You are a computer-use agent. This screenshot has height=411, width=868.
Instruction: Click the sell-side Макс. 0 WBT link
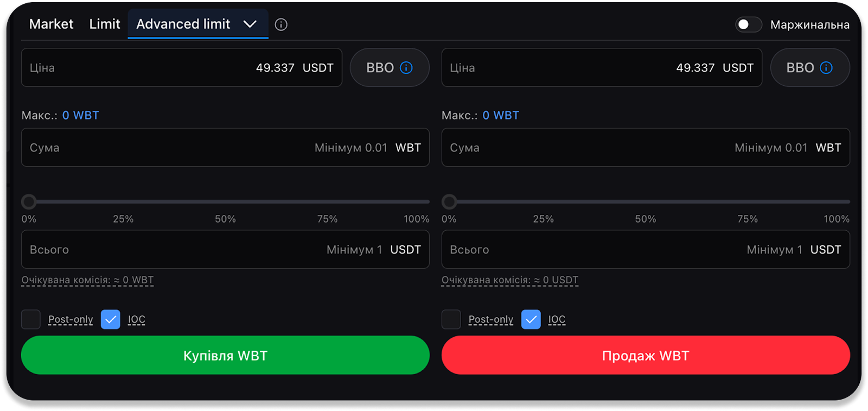[501, 115]
